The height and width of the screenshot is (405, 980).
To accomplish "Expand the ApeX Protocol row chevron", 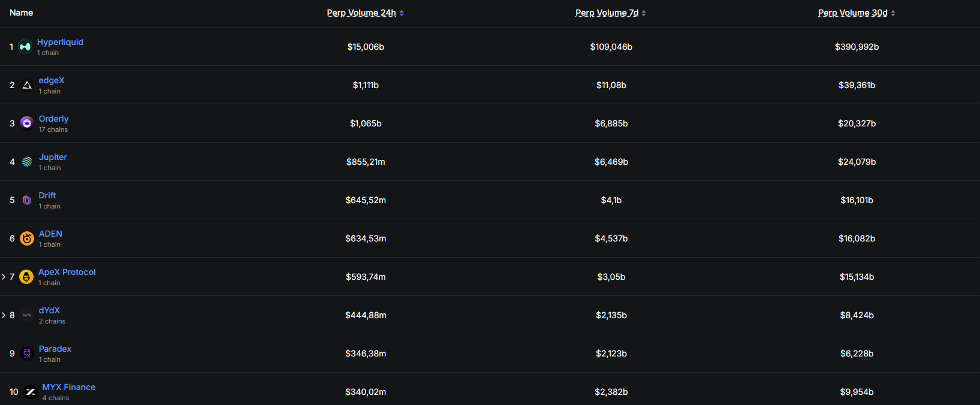I will pos(4,277).
